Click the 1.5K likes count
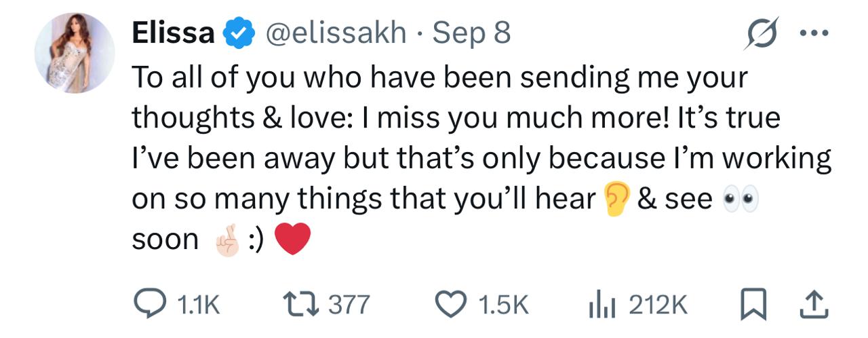Image resolution: width=868 pixels, height=338 pixels. (x=504, y=304)
